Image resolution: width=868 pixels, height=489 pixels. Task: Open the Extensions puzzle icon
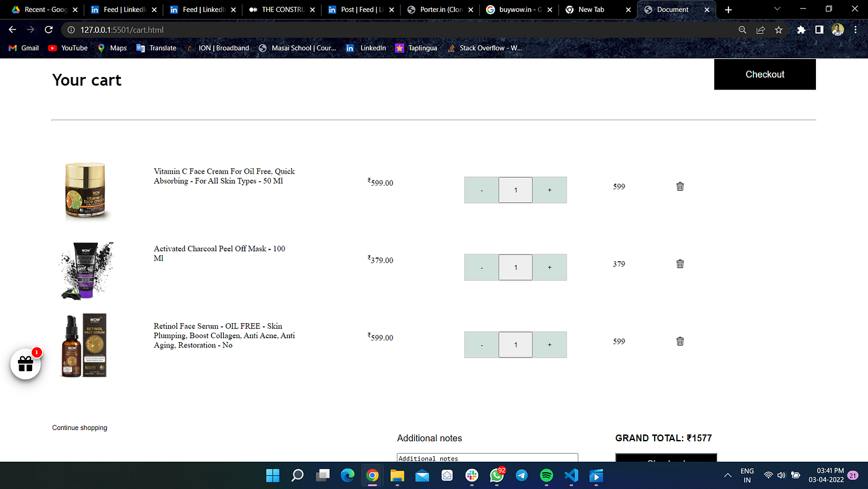point(801,30)
